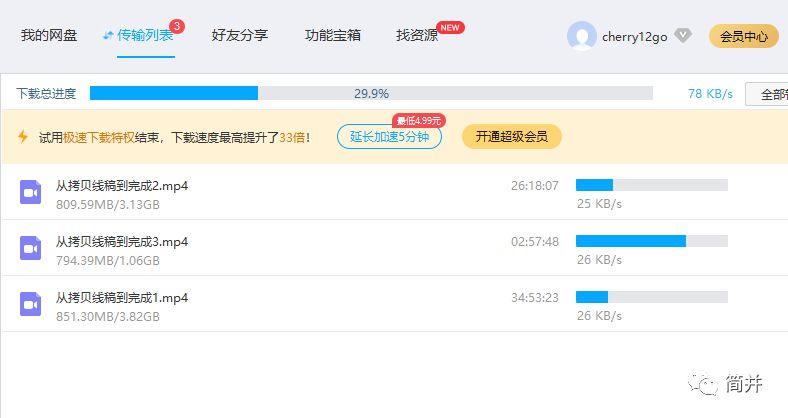Click the 全部 button beside download speed
The image size is (788, 418).
click(770, 94)
